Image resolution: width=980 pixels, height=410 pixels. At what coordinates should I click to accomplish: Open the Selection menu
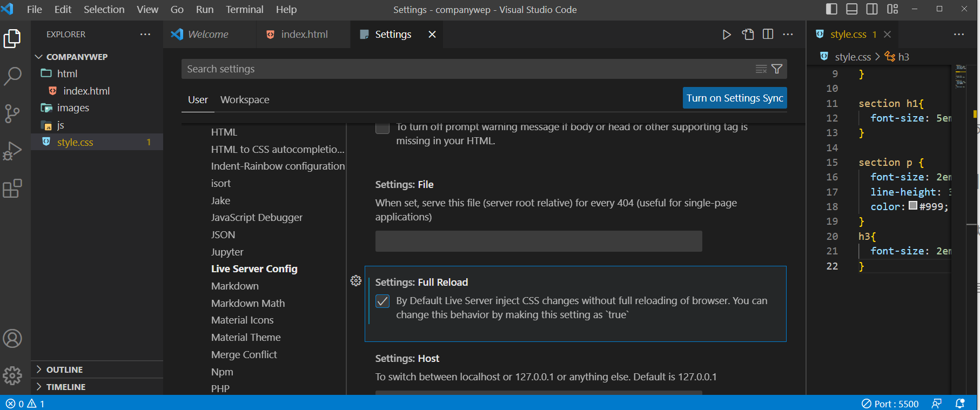[x=104, y=9]
